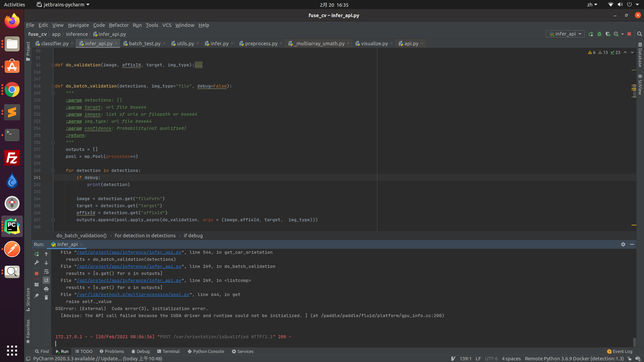644x362 pixels.
Task: Expand the folded do_validation function body
Action: pos(198,65)
